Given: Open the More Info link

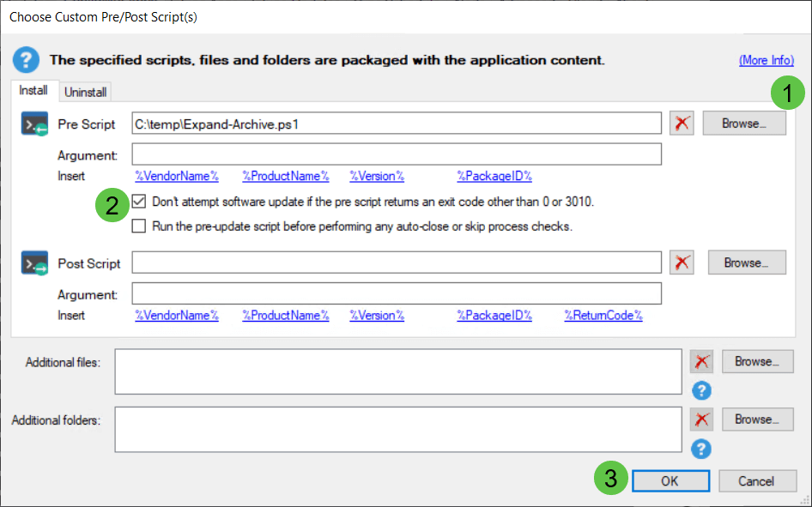Looking at the screenshot, I should 767,60.
